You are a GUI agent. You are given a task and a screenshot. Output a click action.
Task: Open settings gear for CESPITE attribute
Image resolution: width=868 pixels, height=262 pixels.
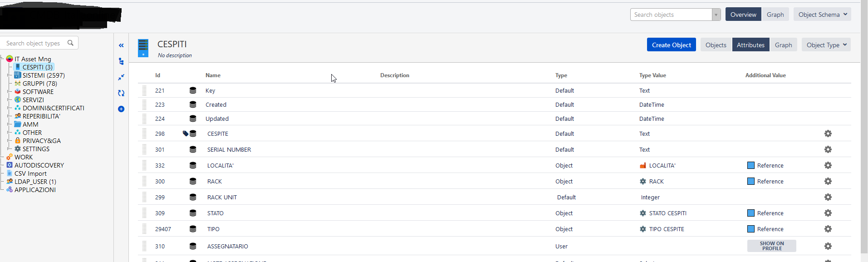point(828,133)
